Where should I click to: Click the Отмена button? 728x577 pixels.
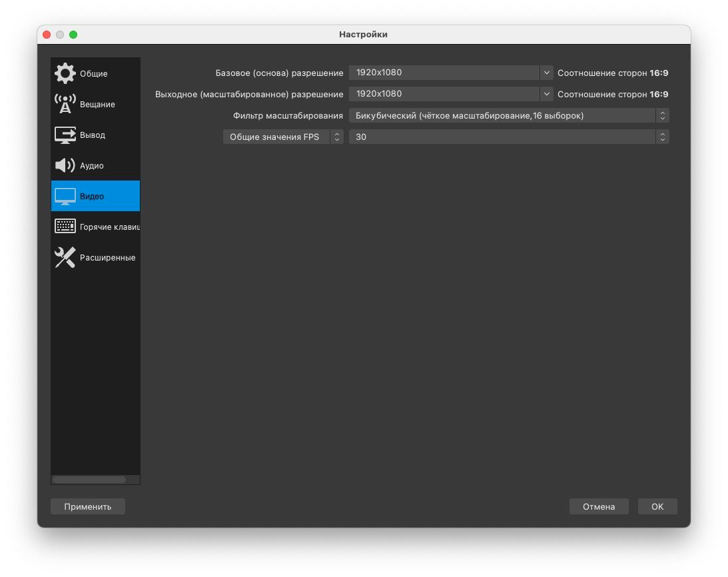[599, 506]
